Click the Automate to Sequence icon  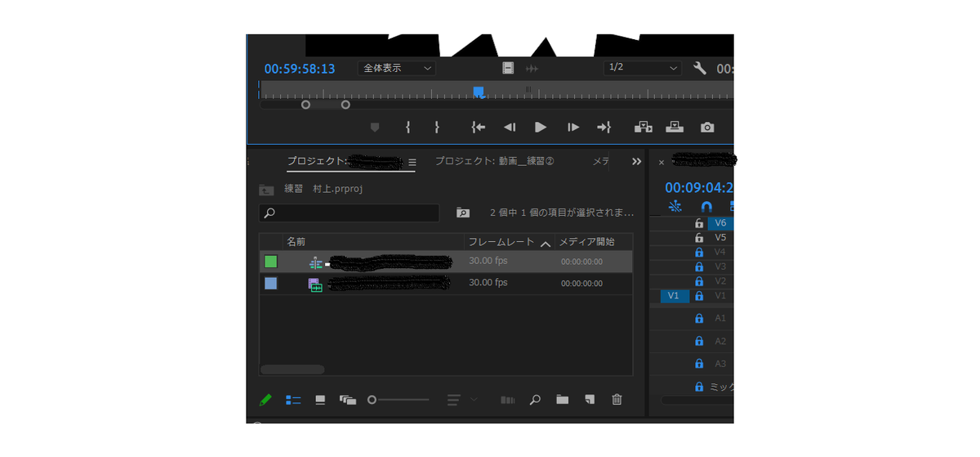click(508, 400)
